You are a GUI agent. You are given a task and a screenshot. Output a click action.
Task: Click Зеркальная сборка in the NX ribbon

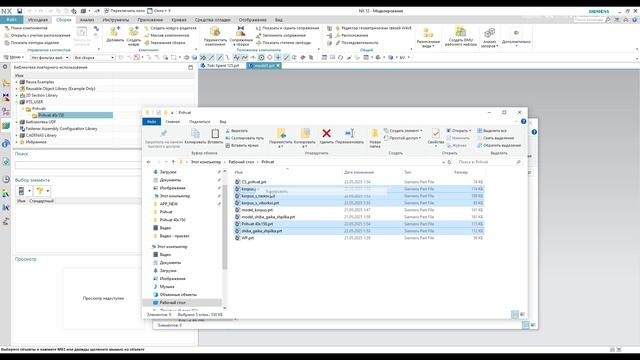tap(165, 42)
